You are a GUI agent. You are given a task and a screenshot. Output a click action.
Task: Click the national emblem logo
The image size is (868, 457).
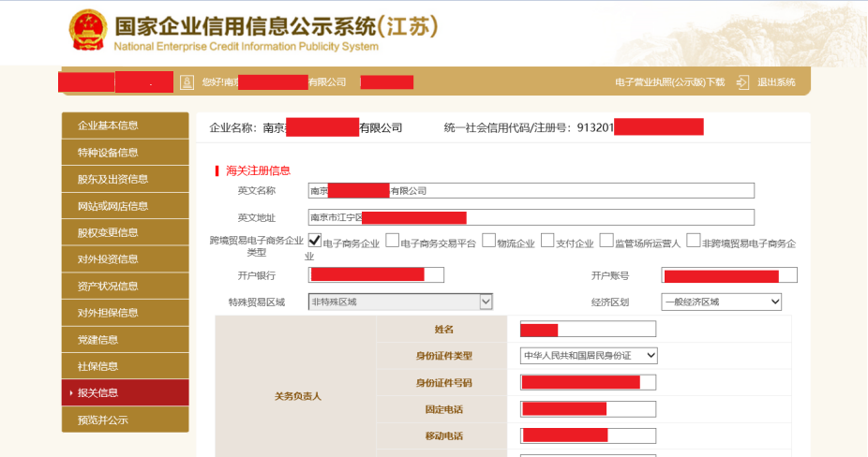coord(87,30)
